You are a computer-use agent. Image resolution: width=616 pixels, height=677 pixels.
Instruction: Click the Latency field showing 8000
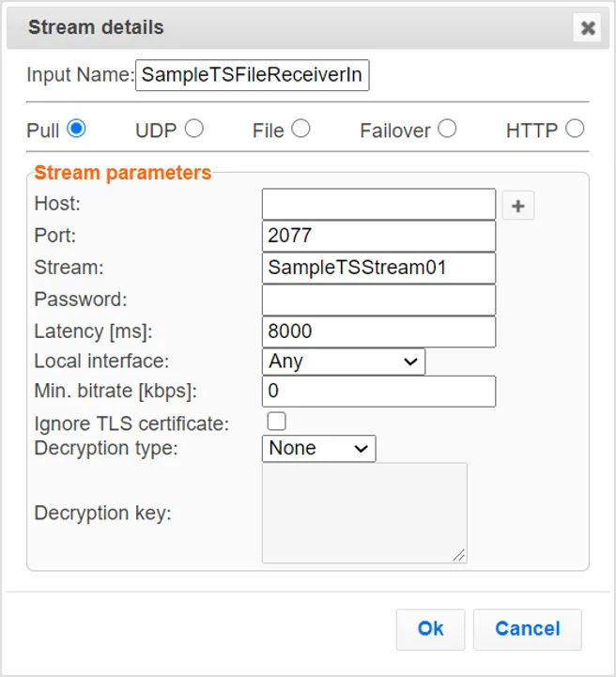pos(378,331)
